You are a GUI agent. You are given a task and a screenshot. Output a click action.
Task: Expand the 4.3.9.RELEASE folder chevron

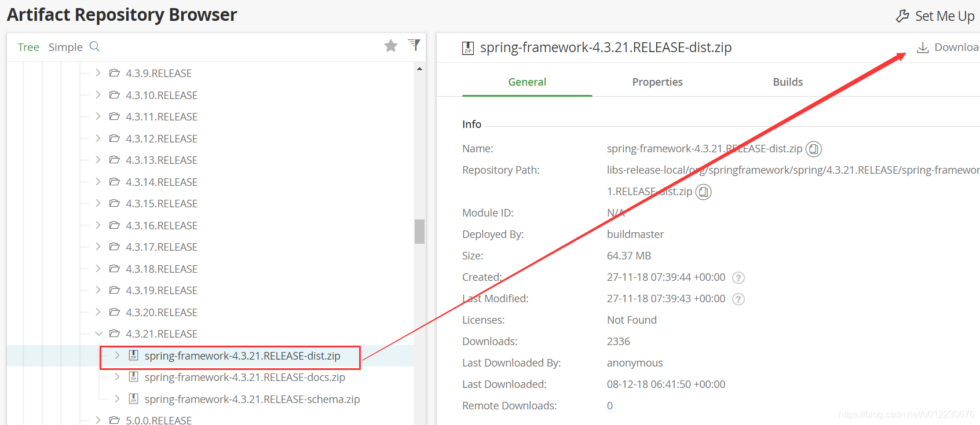pos(98,73)
